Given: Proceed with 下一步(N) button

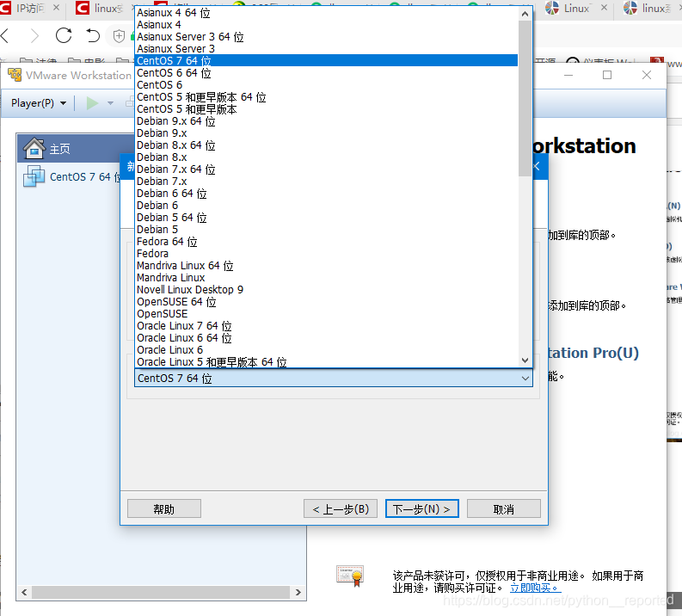Looking at the screenshot, I should click(x=422, y=509).
